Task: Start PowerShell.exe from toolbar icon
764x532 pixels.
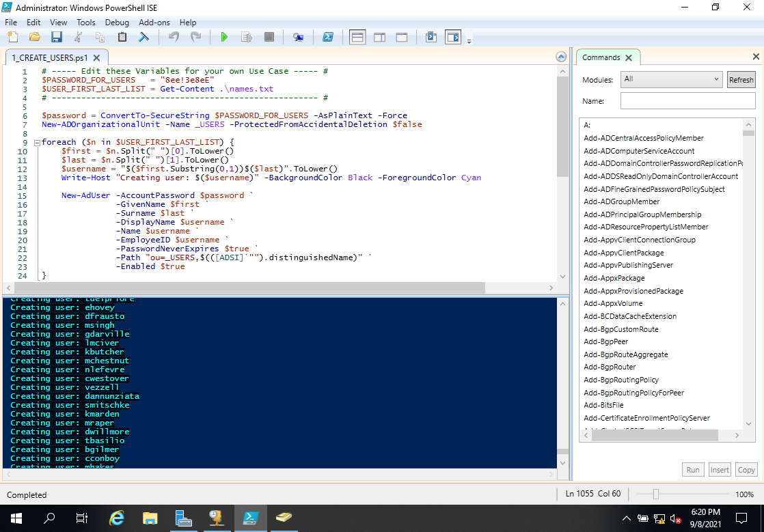Action: [328, 37]
